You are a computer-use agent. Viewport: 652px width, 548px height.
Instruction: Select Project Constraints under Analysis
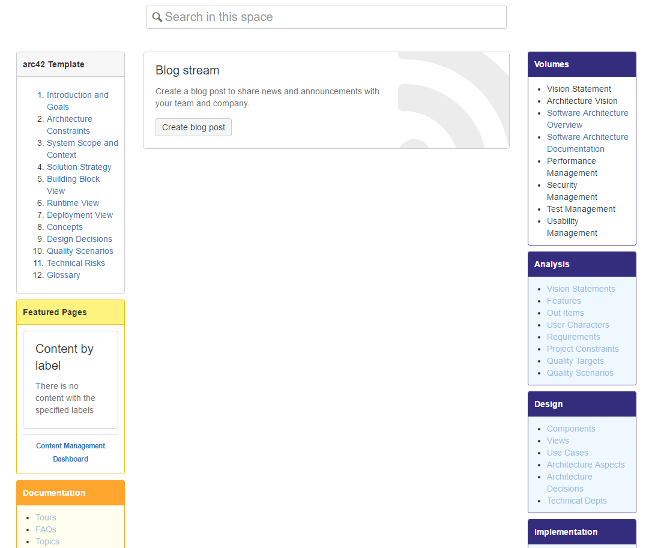pyautogui.click(x=582, y=349)
